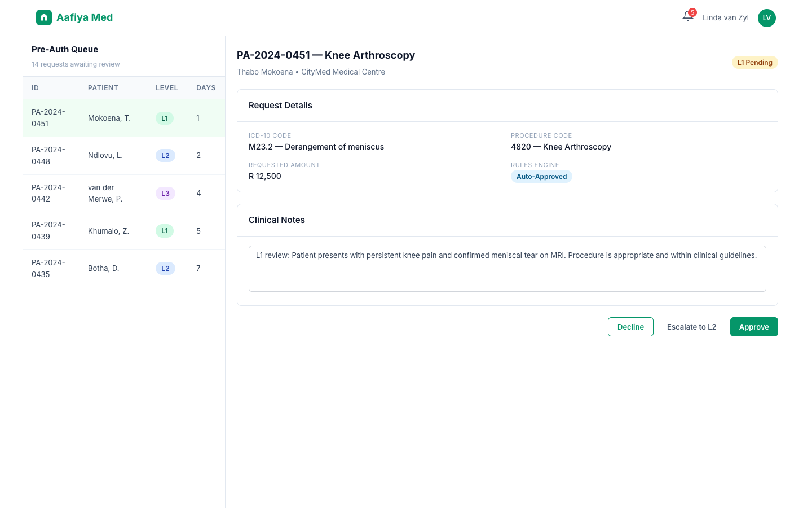The width and height of the screenshot is (812, 508).
Task: Select queue row PA-2024-0435
Action: pos(124,269)
